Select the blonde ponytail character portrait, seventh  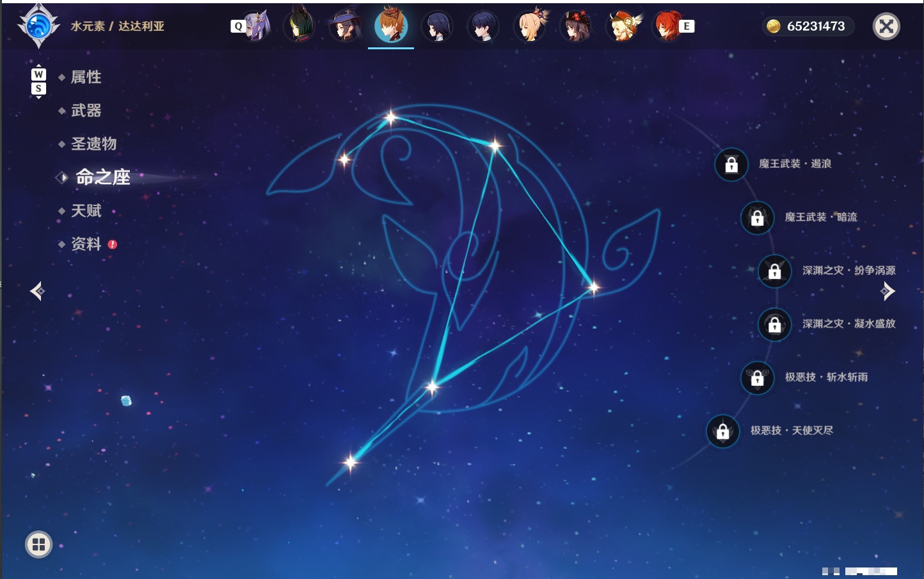tap(530, 26)
